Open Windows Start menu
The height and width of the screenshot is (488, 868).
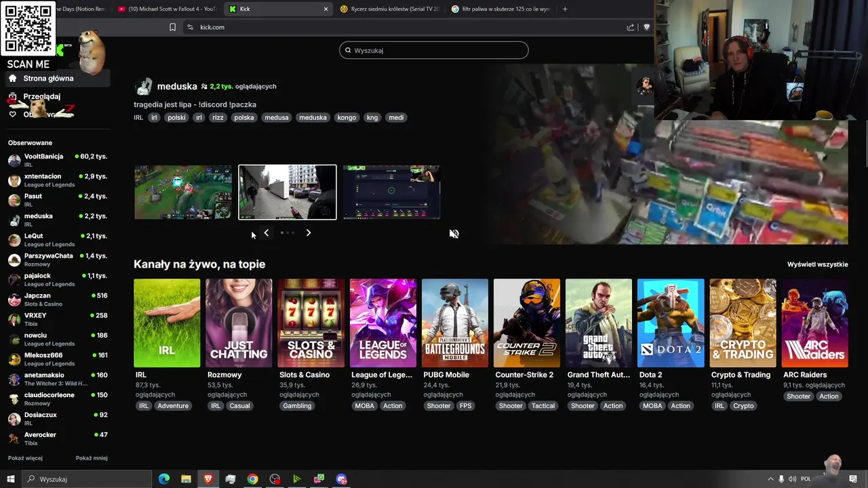[10, 479]
